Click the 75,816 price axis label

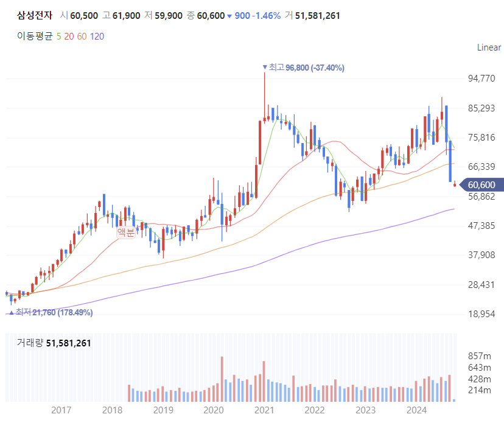tap(481, 137)
